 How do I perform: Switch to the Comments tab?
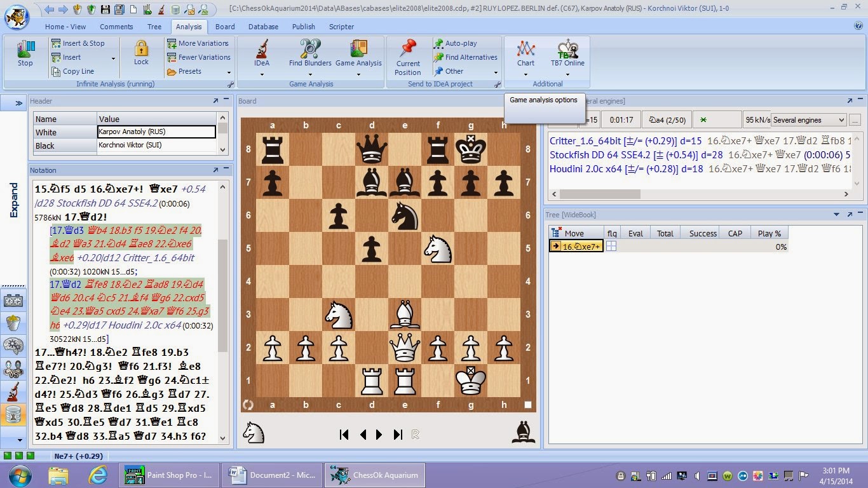116,27
